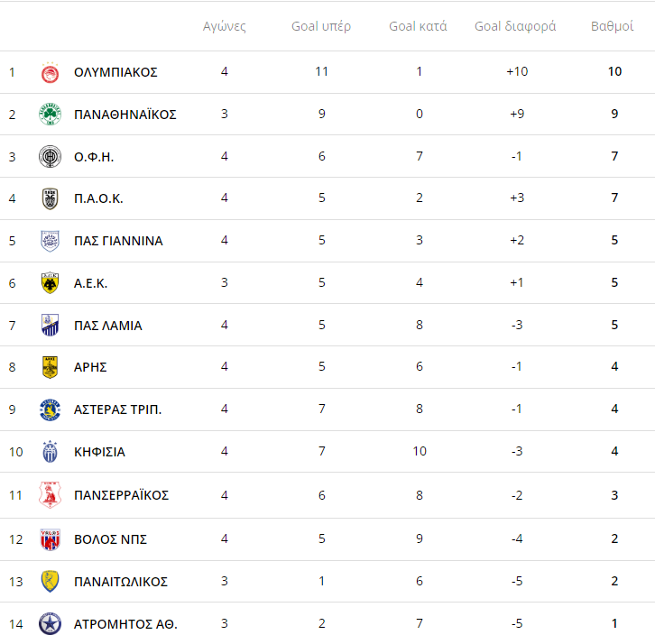Click the ΑΤΡΟΜΗΤΟΣ ΑΘ. star logo
655x644 pixels.
[51, 624]
